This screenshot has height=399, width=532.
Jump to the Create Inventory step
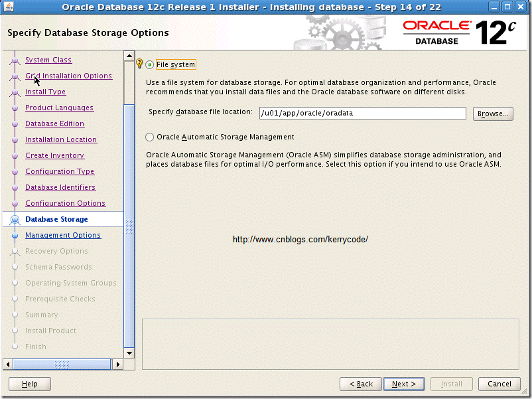coord(54,155)
